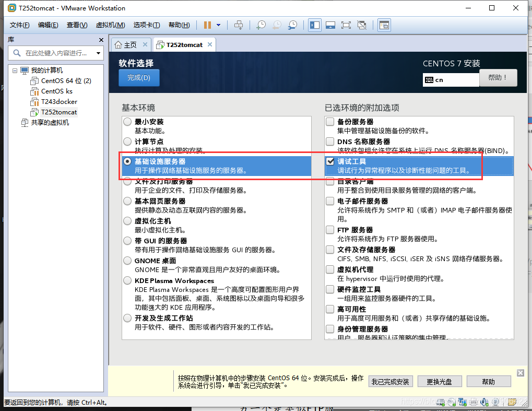Check the FTP 服务器 checkbox
Screen dimensions: 532x411
pos(330,230)
